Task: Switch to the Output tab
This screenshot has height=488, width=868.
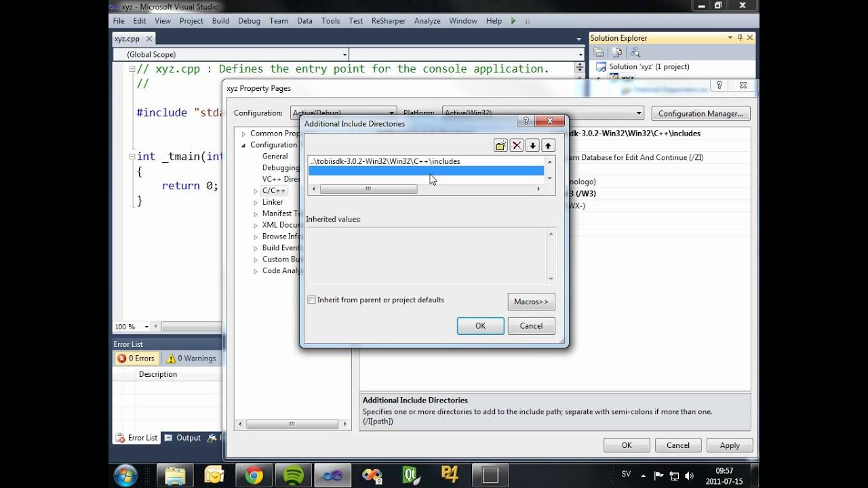Action: tap(182, 438)
